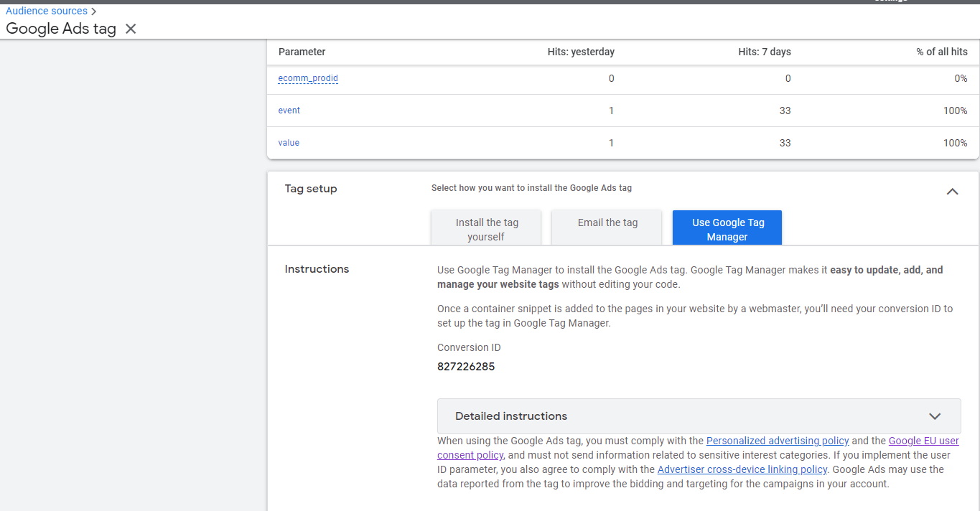Image resolution: width=980 pixels, height=511 pixels.
Task: Open the Personalized advertising policy link
Action: 778,441
